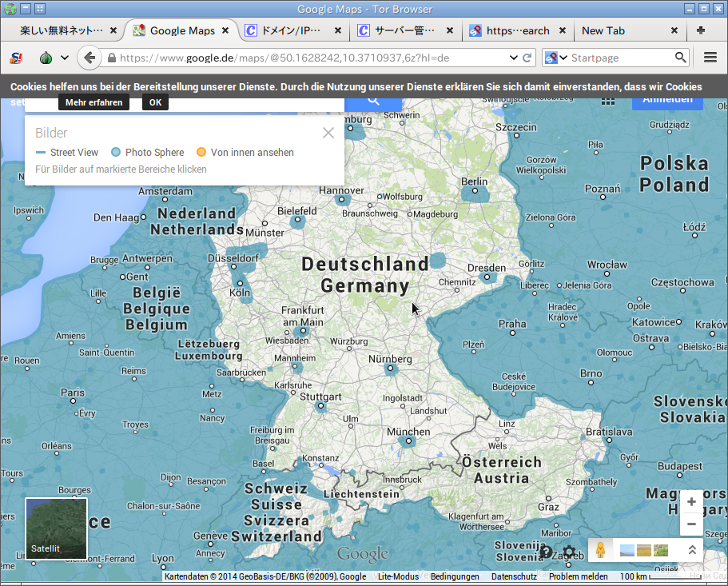The height and width of the screenshot is (586, 728).
Task: Click the Tor onion button icon
Action: click(46, 58)
